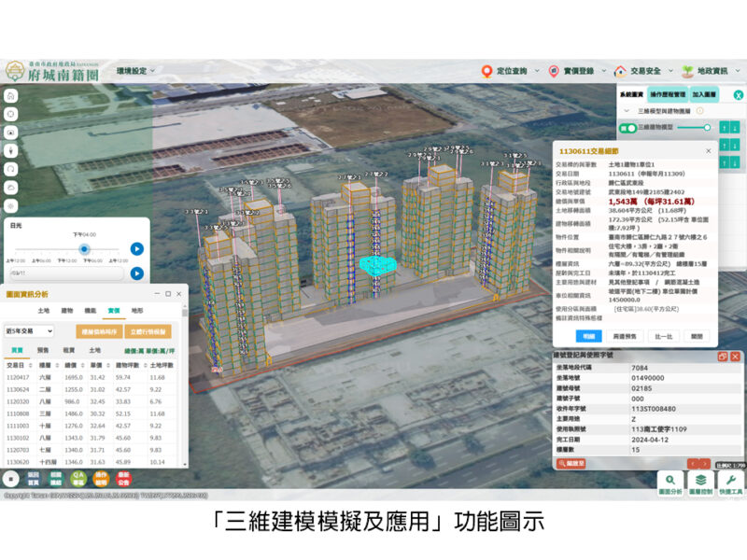This screenshot has width=747, height=560.
Task: Select the 建物 tab in 圖面資訊分析
Action: click(x=67, y=310)
